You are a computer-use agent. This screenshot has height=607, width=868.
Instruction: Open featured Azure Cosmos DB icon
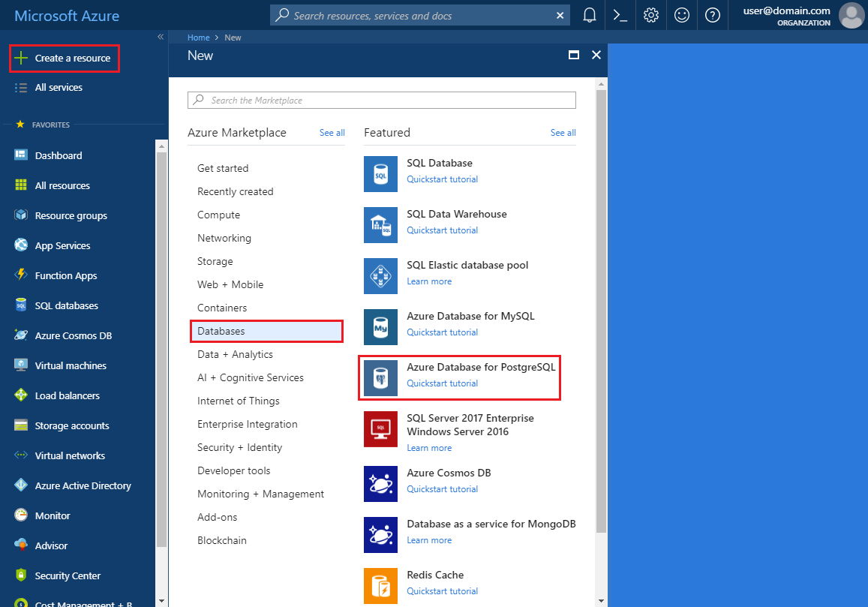coord(380,483)
